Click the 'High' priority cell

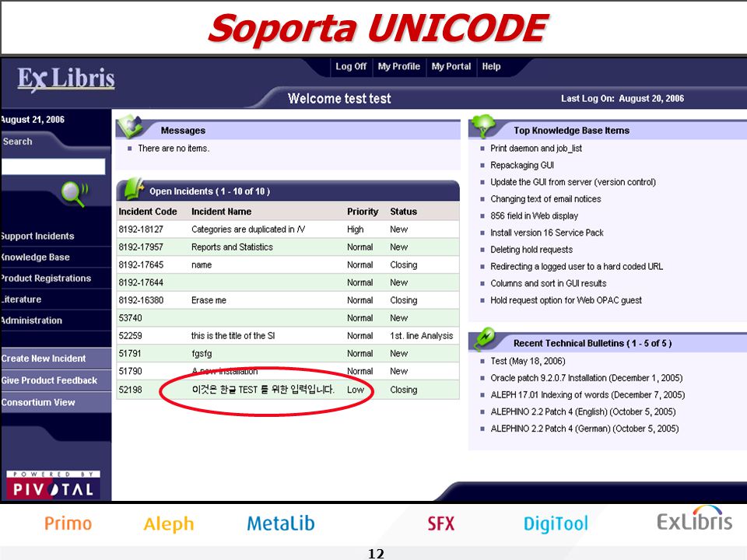pyautogui.click(x=356, y=229)
